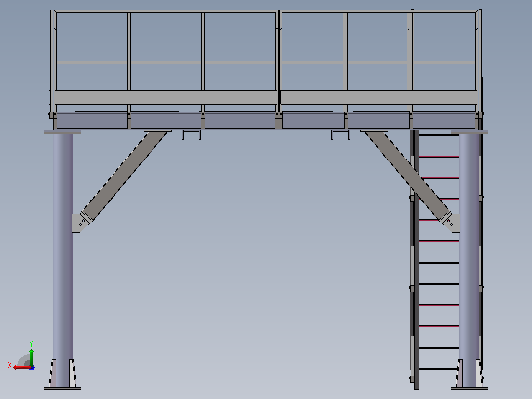The image size is (532, 399).
Task: Click the "Y" axis label
Action: [31, 344]
